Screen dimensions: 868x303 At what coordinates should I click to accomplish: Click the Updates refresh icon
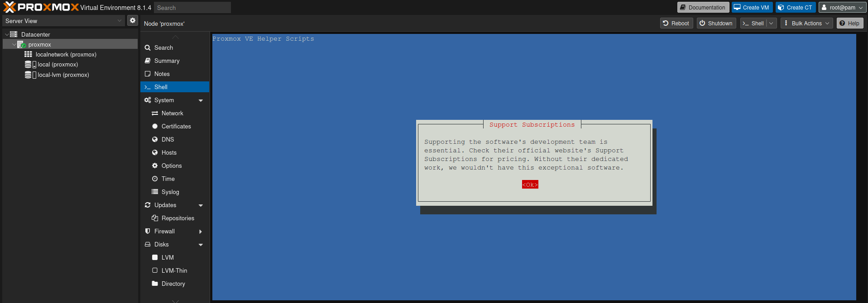[x=148, y=205]
